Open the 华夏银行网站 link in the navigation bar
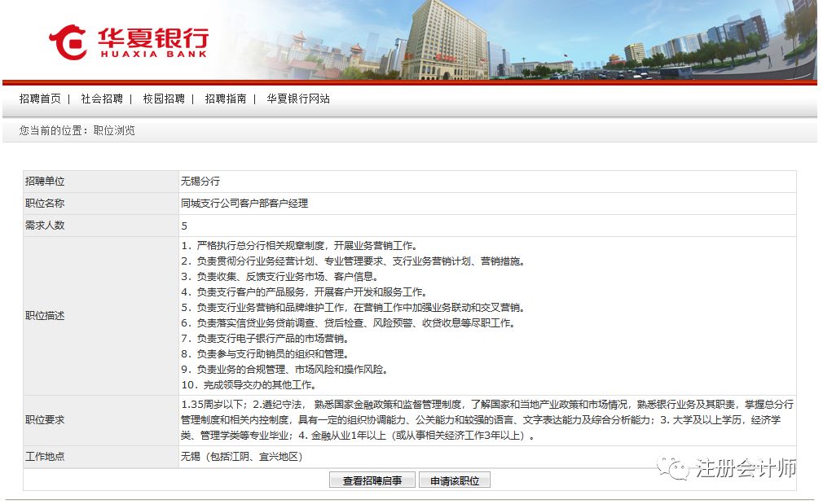The width and height of the screenshot is (823, 504). pos(298,99)
